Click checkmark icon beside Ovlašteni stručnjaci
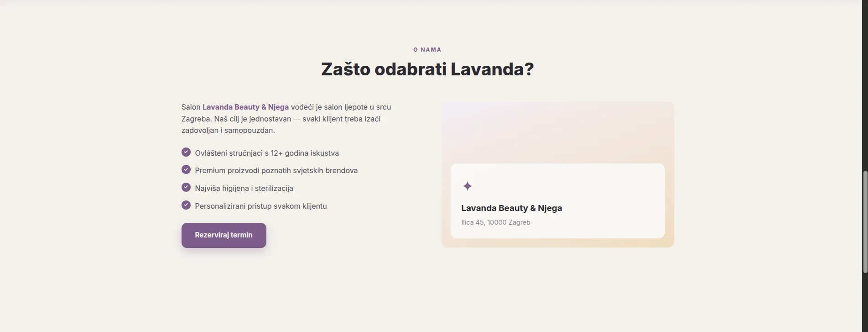The image size is (868, 332). pos(186,152)
